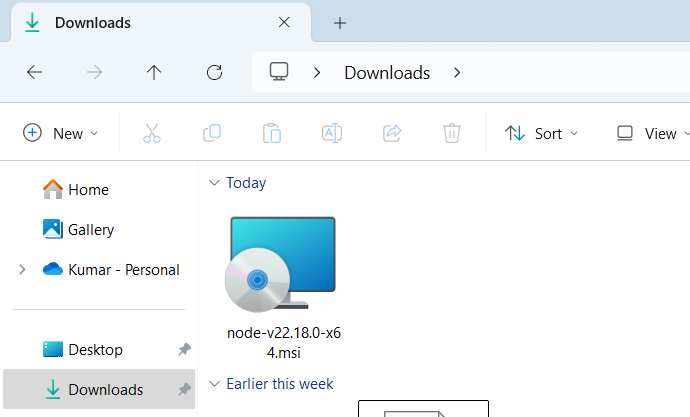Viewport: 690px width, 417px height.
Task: Collapse the Earlier this week group
Action: click(214, 384)
